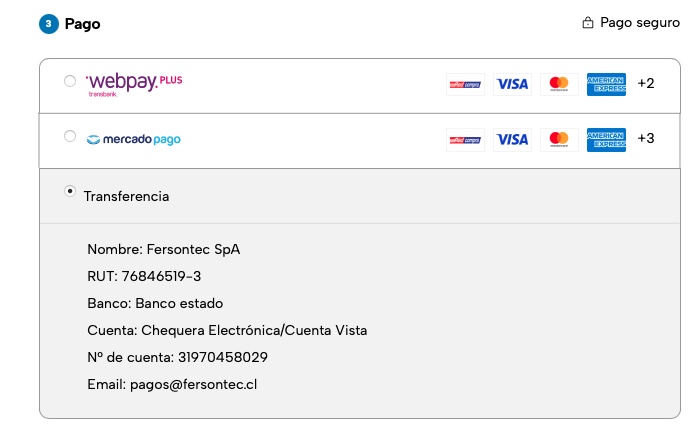Click the Redcompra icon in the Webpay row
Viewport: 696px width, 436px height.
point(465,84)
